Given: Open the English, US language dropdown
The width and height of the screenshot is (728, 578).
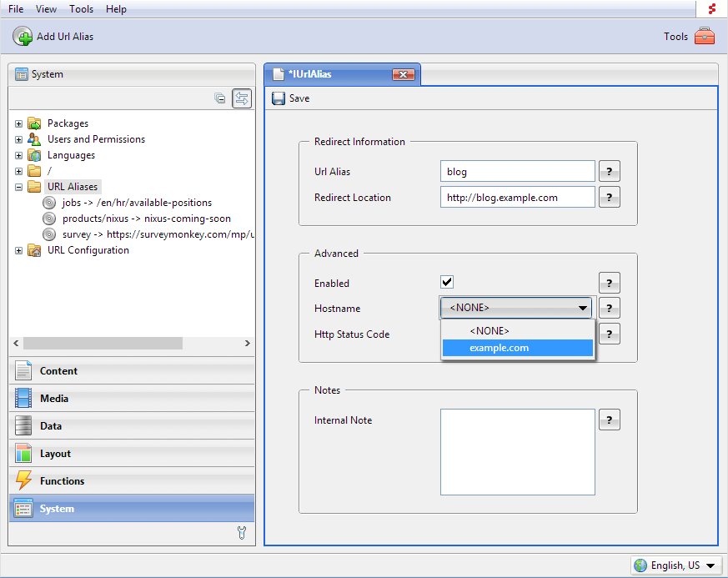Looking at the screenshot, I should point(675,565).
